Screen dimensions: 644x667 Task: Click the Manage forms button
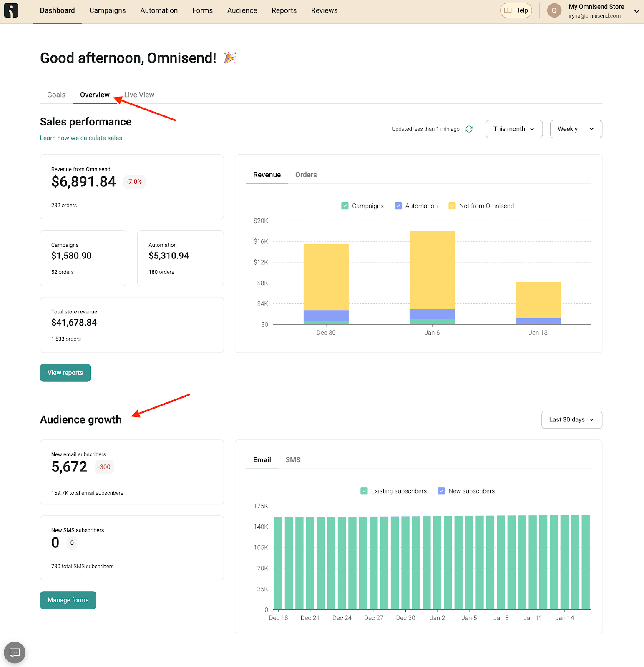click(68, 600)
